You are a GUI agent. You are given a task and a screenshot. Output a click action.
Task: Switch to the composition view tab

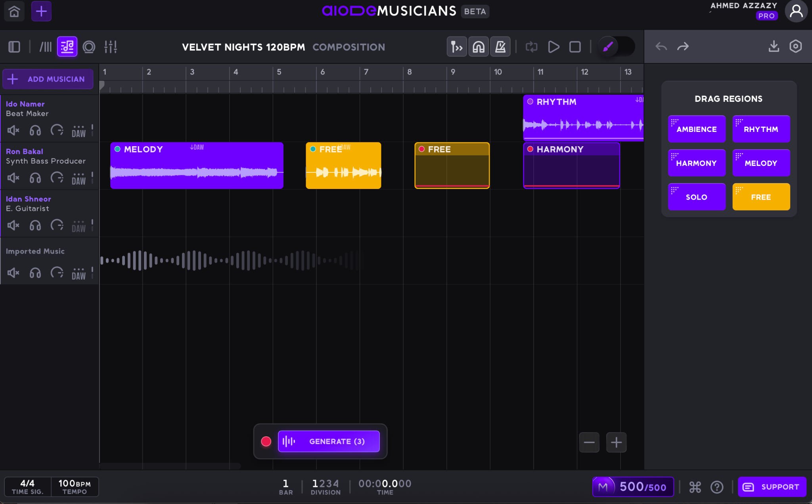67,47
